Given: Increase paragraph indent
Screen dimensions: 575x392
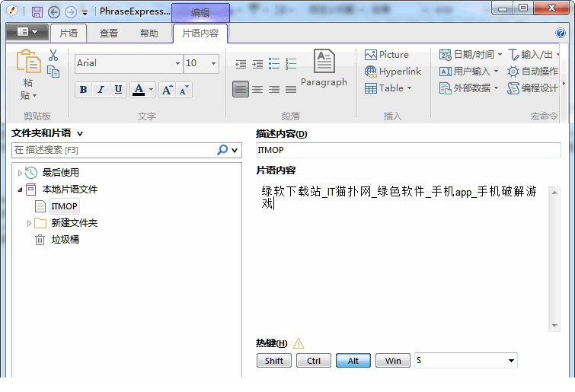Looking at the screenshot, I should tap(257, 64).
